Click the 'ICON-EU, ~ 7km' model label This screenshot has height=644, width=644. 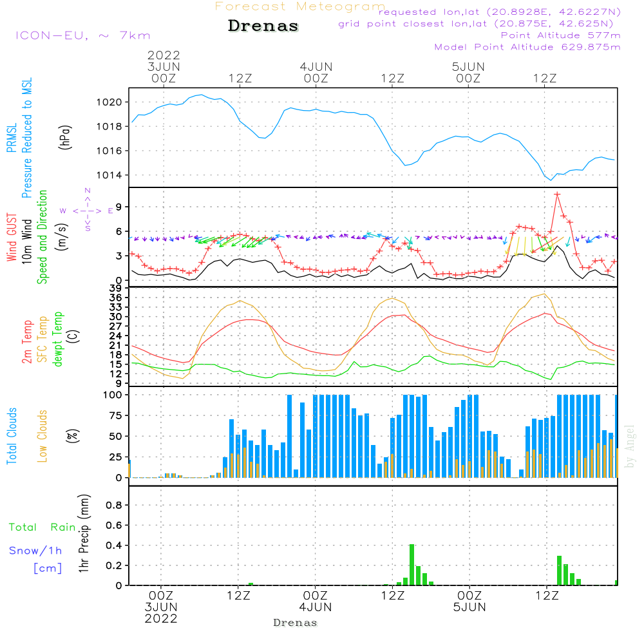pyautogui.click(x=83, y=35)
